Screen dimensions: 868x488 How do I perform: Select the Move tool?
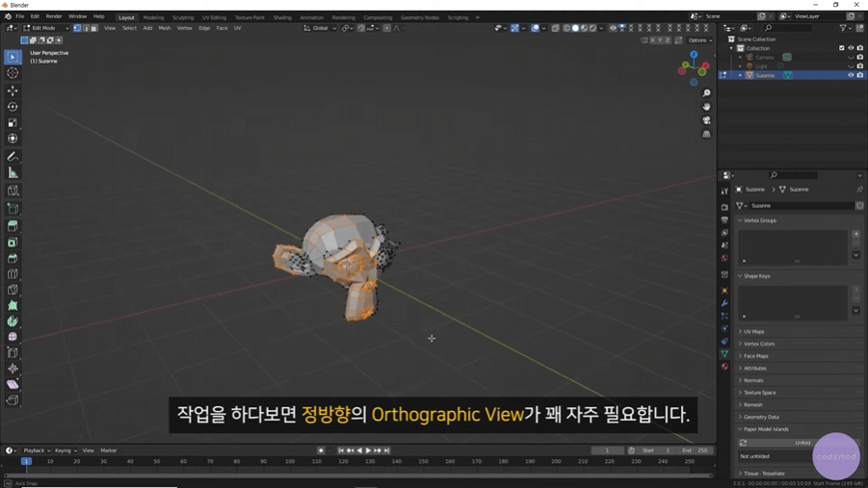pos(13,90)
